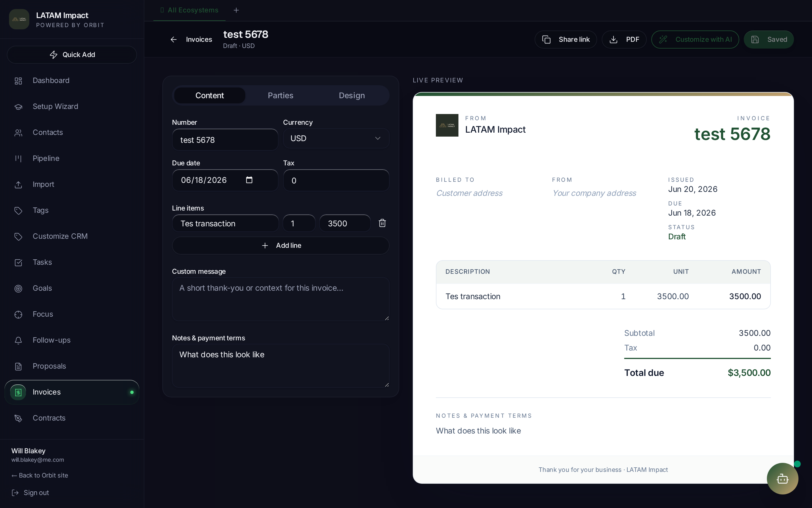Click the LATAM Impact logo in preview

point(447,125)
